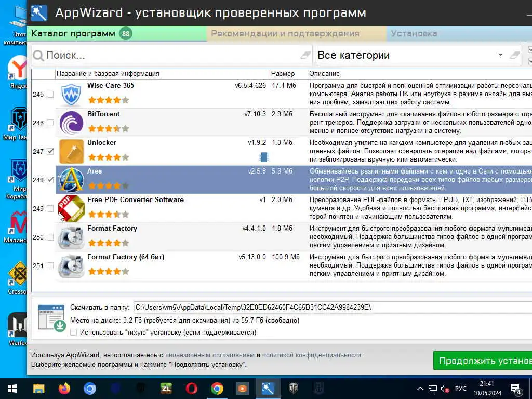The width and height of the screenshot is (532, 399).
Task: Select the Ares program name
Action: click(x=95, y=171)
